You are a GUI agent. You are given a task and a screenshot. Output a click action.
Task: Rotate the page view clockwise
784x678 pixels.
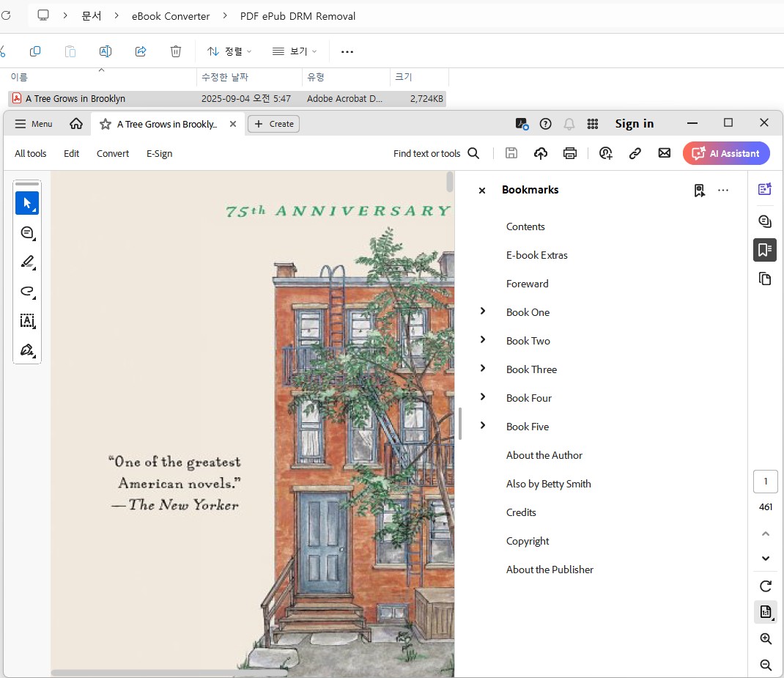coord(766,586)
